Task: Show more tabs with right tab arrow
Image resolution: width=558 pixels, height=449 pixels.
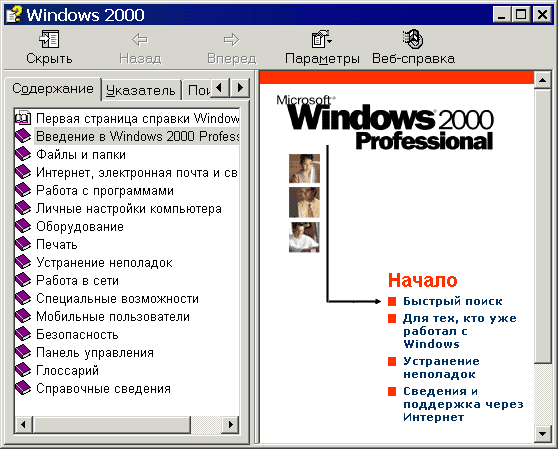Action: coord(240,88)
